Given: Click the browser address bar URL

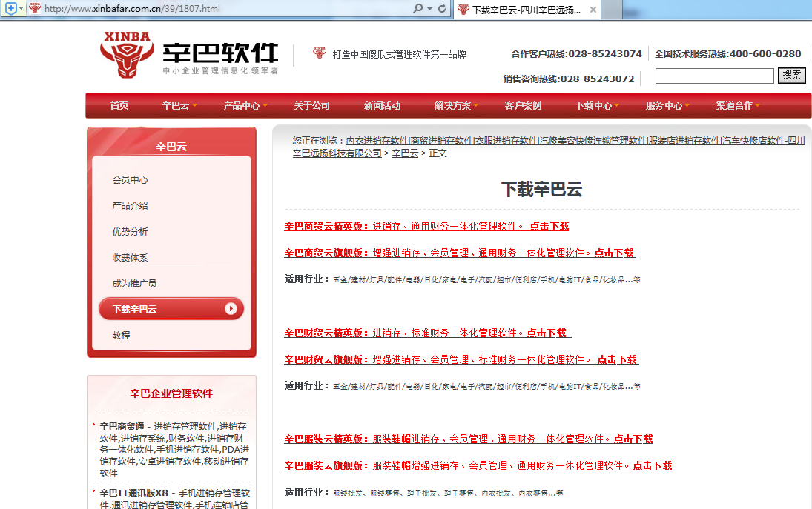Looking at the screenshot, I should 132,8.
